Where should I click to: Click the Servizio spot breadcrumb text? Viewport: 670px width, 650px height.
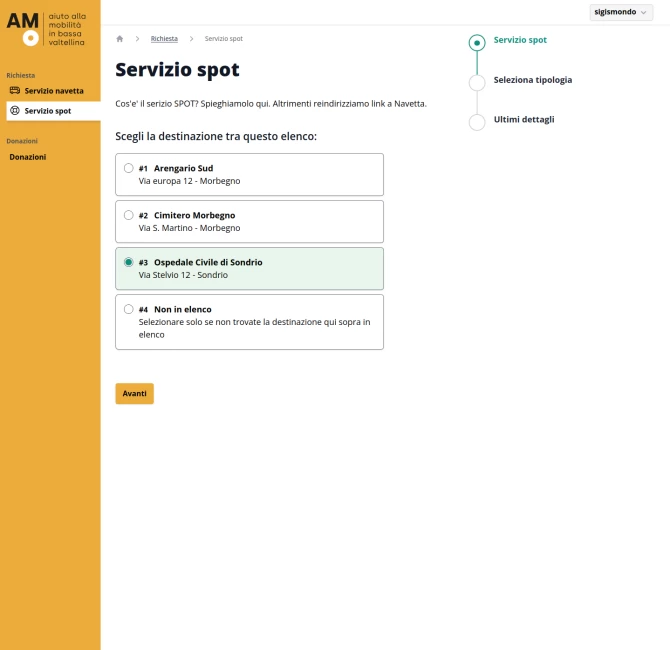point(223,39)
